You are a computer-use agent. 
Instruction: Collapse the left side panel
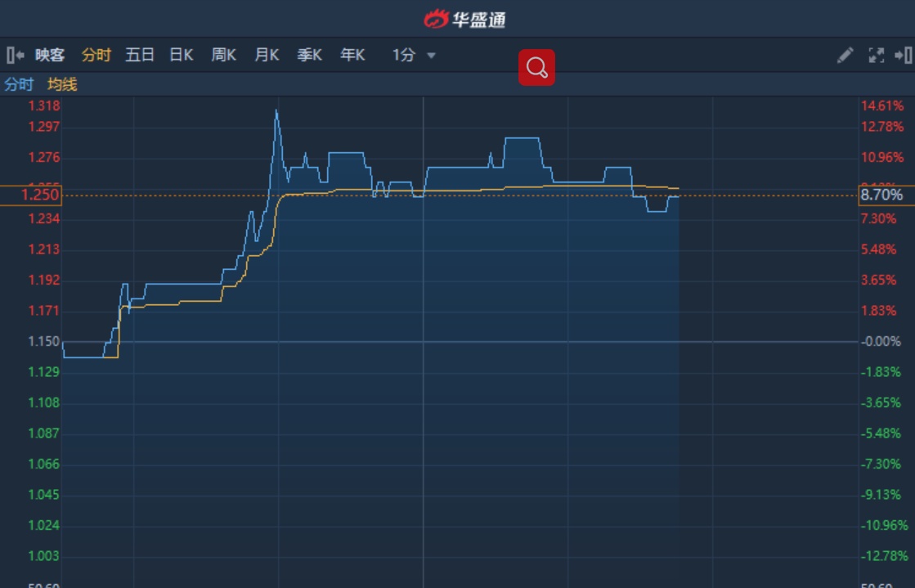(15, 56)
